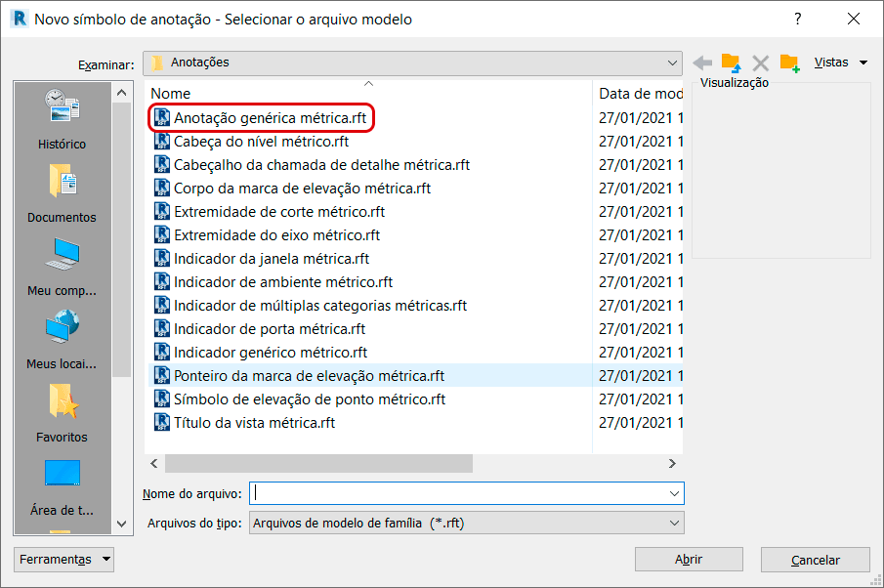This screenshot has width=884, height=588.
Task: Open the Ferramentas menu button
Action: click(64, 560)
